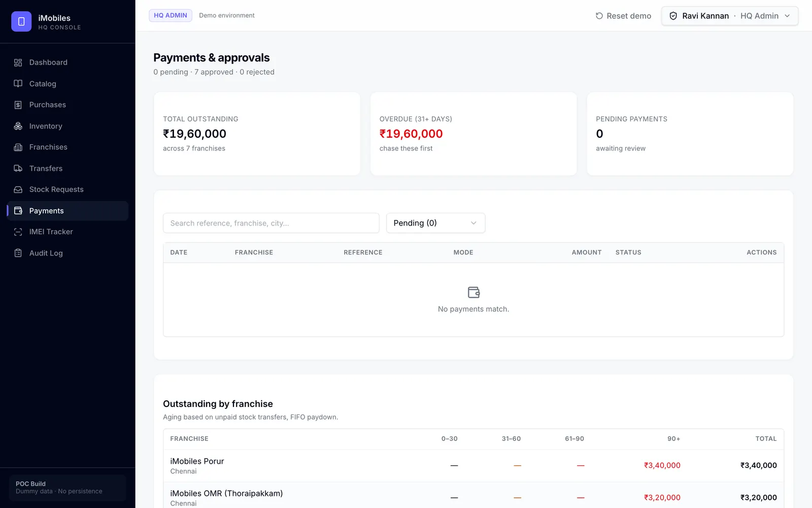This screenshot has height=508, width=812.
Task: Focus the search reference, franchise, city field
Action: pos(271,223)
